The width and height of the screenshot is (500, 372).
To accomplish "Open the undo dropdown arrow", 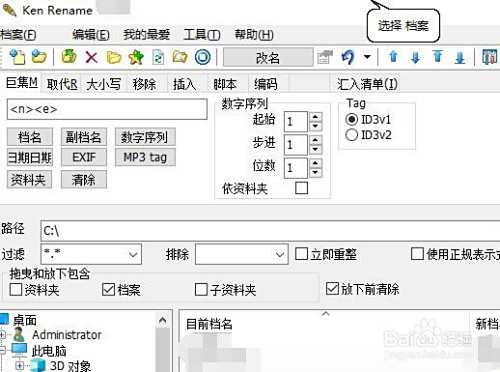I will pyautogui.click(x=367, y=57).
